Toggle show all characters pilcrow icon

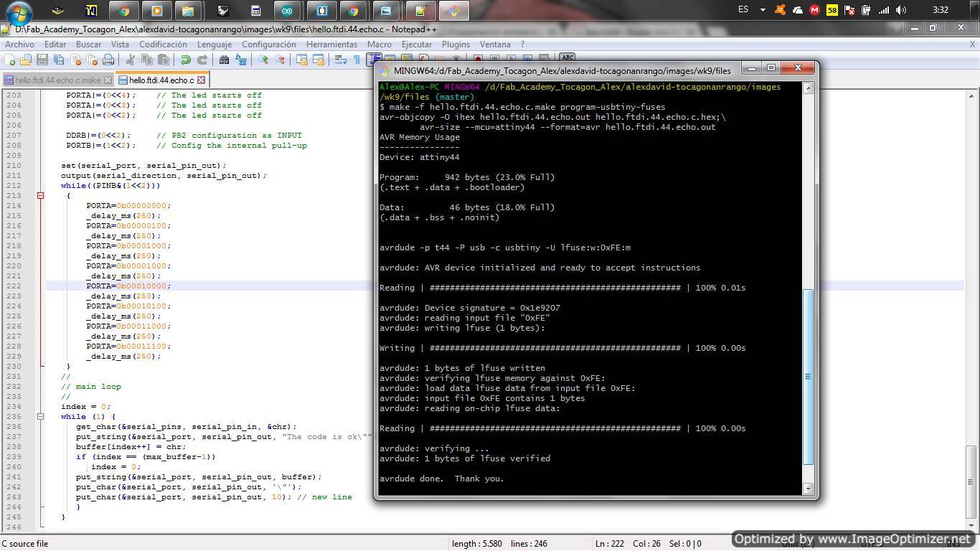pyautogui.click(x=357, y=60)
